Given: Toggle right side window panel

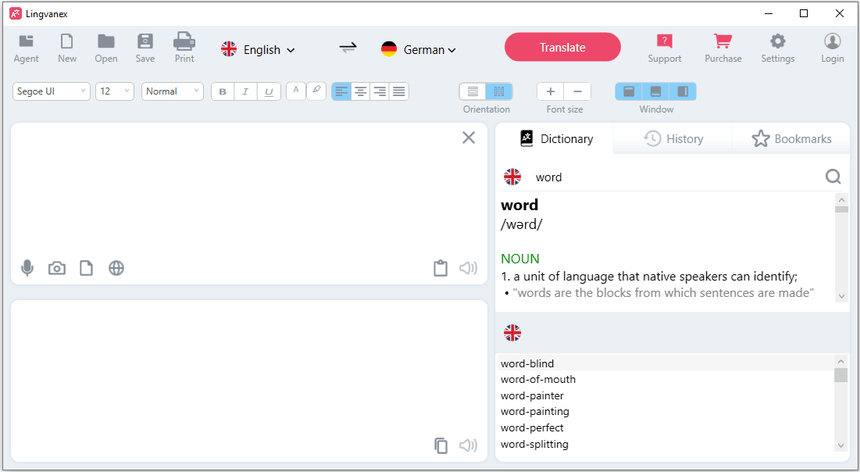Looking at the screenshot, I should point(683,92).
